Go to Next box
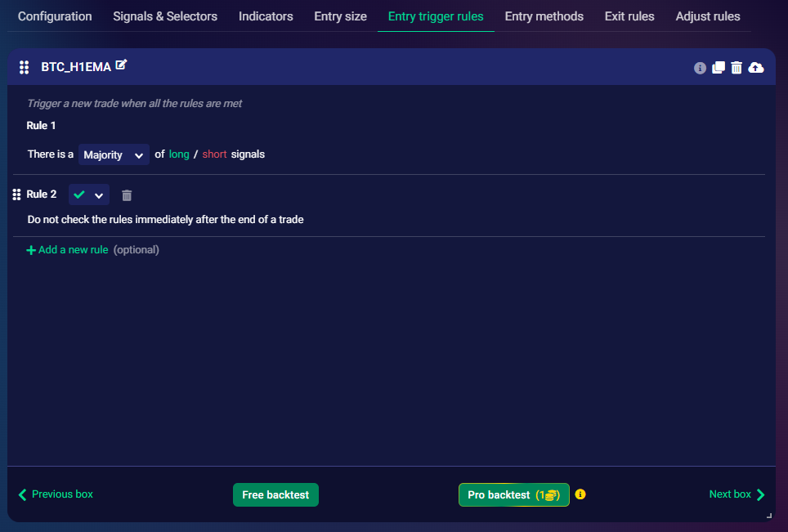The width and height of the screenshot is (788, 532). (x=737, y=494)
